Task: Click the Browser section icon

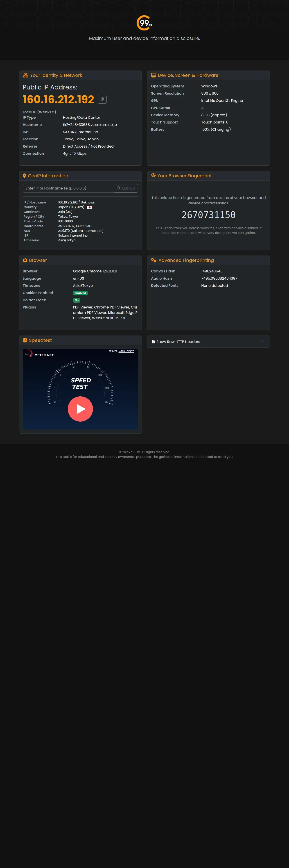Action: (25, 260)
